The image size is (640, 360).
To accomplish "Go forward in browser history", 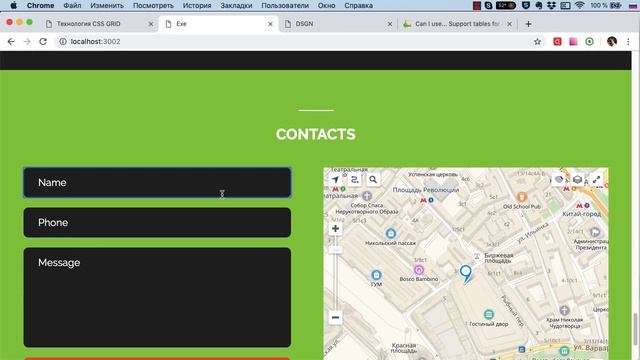I will pyautogui.click(x=27, y=42).
